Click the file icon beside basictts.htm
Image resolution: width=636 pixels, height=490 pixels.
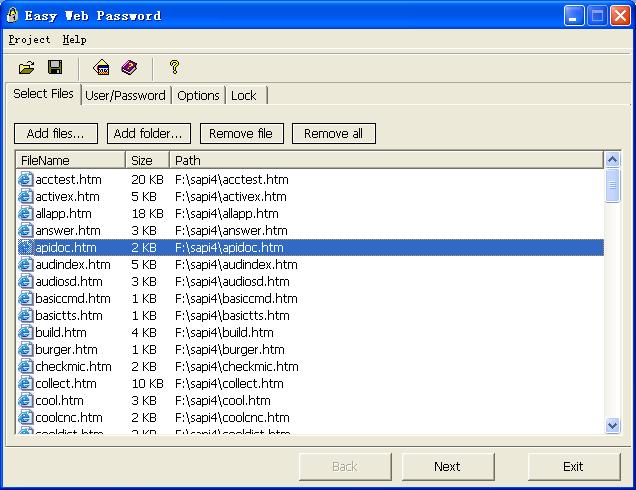pyautogui.click(x=25, y=316)
